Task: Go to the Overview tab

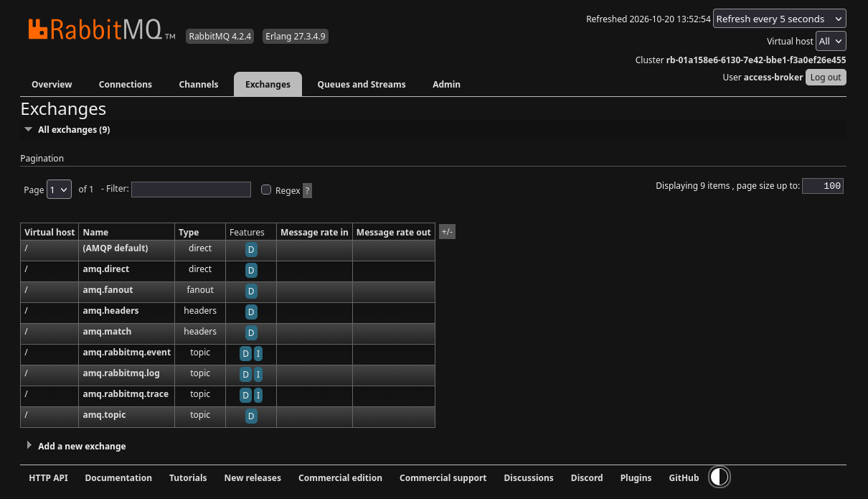Action: tap(52, 84)
